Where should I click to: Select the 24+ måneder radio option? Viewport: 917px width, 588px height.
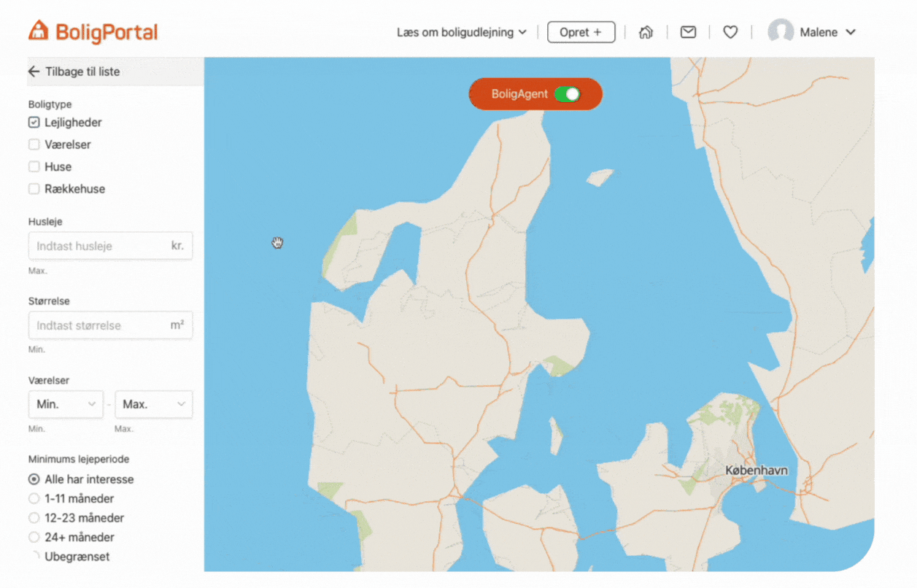(34, 537)
